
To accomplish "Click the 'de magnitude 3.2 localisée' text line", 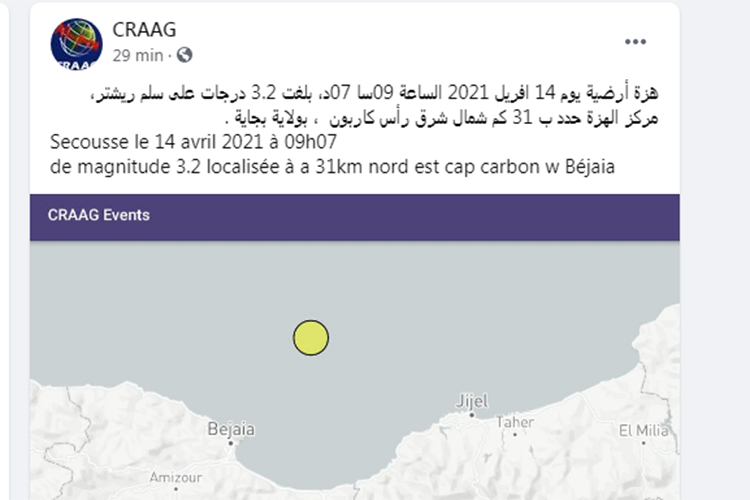I will (332, 165).
